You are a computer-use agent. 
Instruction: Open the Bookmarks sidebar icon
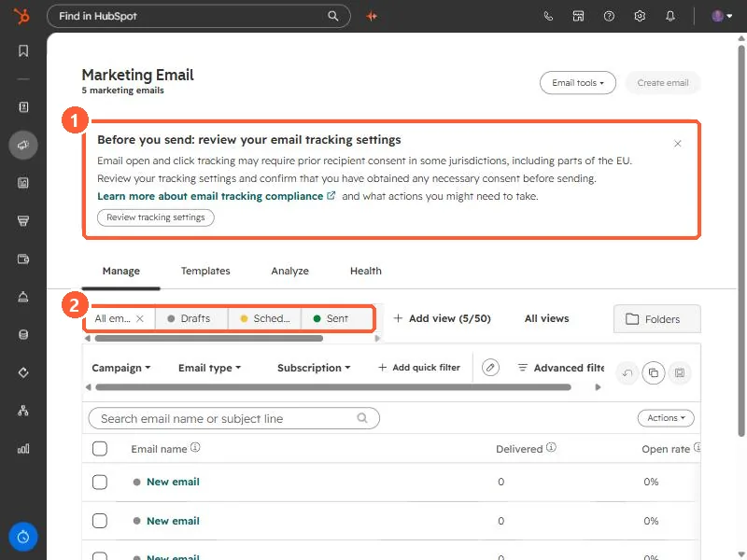(x=23, y=51)
